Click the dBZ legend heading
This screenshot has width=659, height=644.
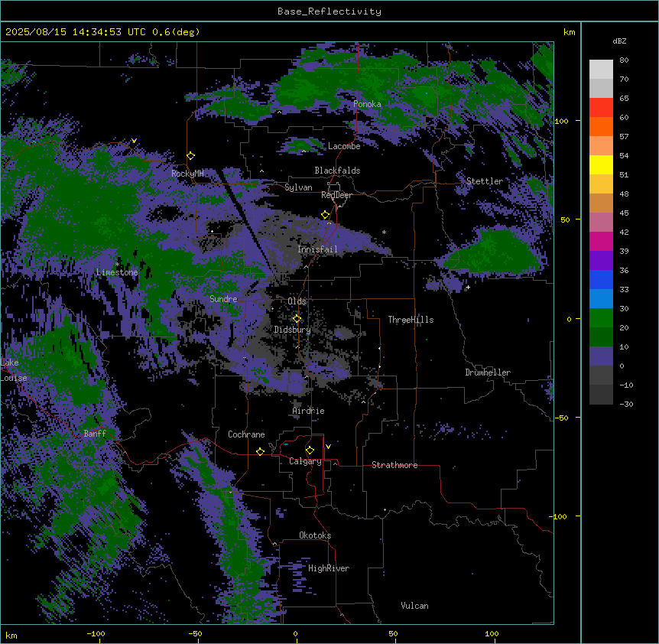(x=619, y=41)
